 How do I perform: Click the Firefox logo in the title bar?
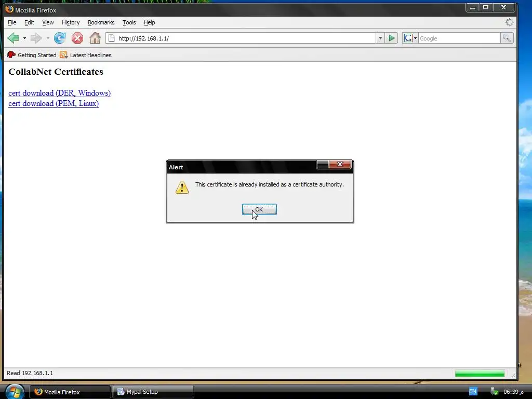pyautogui.click(x=9, y=10)
